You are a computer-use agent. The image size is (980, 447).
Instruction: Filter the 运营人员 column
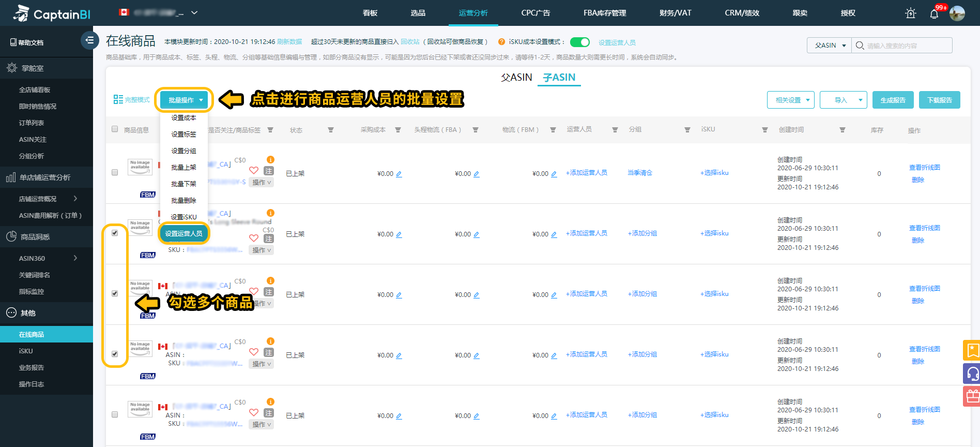615,130
